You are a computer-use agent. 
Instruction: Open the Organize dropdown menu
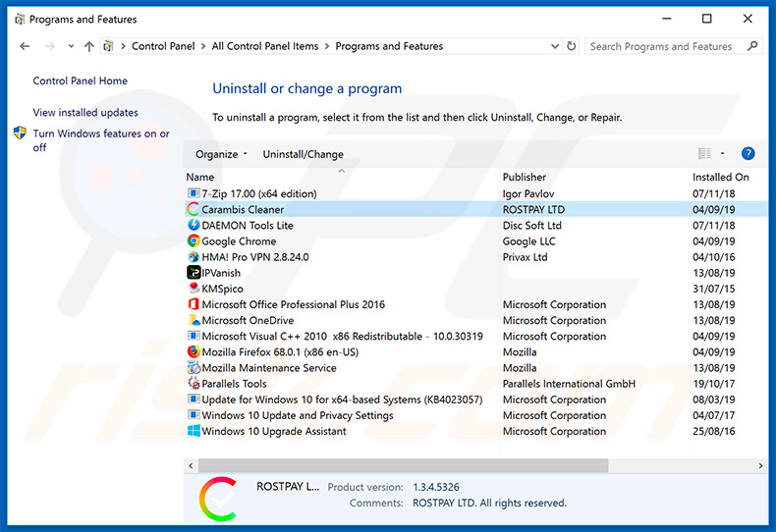pos(221,154)
